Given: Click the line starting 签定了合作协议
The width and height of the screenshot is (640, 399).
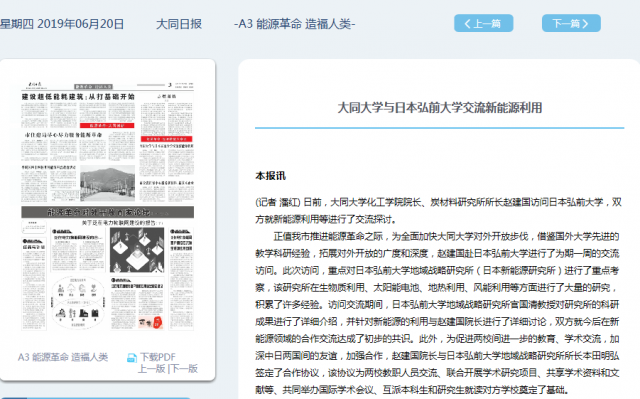Looking at the screenshot, I should (x=437, y=373).
